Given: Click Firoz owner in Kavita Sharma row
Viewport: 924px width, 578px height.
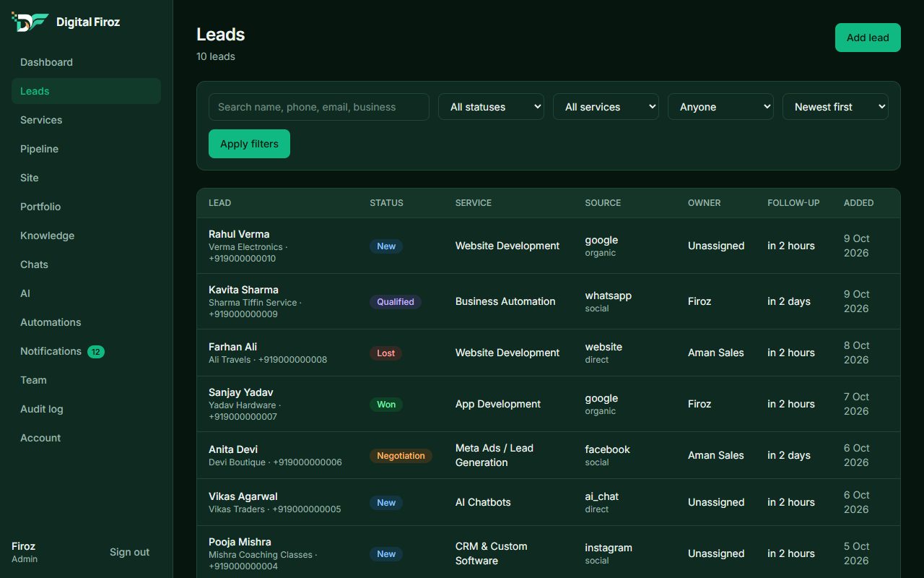Looking at the screenshot, I should [x=699, y=301].
